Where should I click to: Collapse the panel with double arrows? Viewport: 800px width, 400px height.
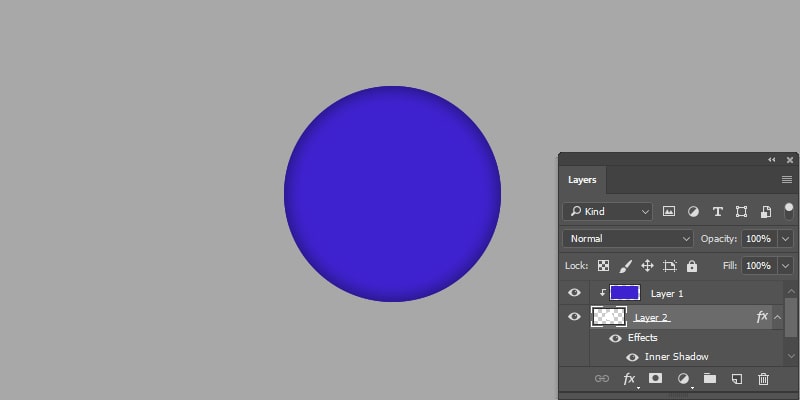click(x=771, y=160)
